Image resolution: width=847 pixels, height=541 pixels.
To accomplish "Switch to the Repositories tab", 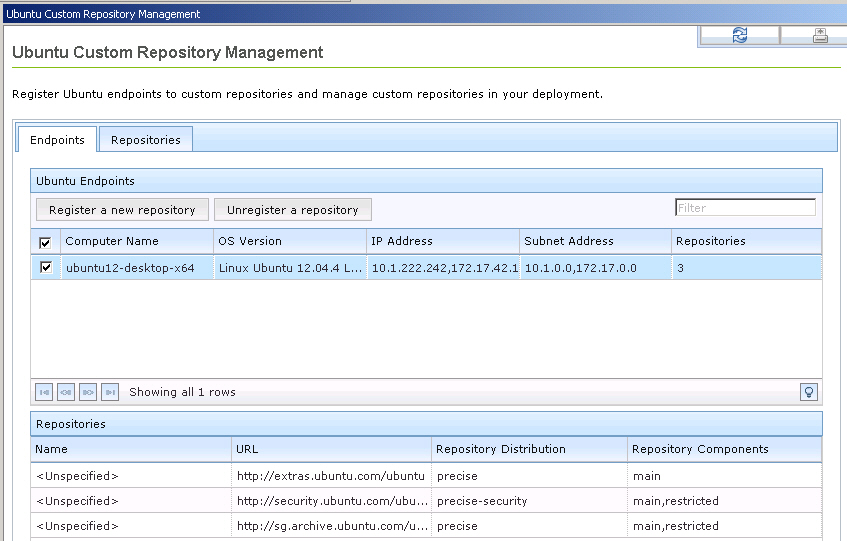I will tap(146, 140).
